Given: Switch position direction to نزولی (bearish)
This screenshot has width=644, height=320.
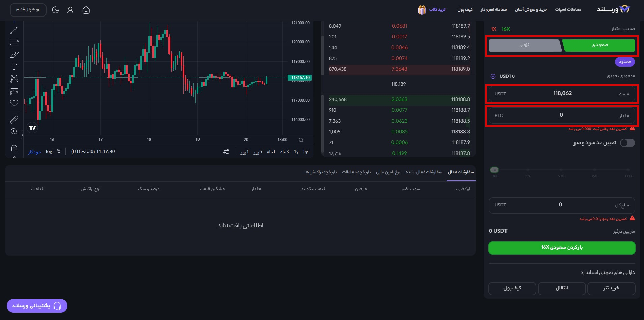Looking at the screenshot, I should point(525,45).
